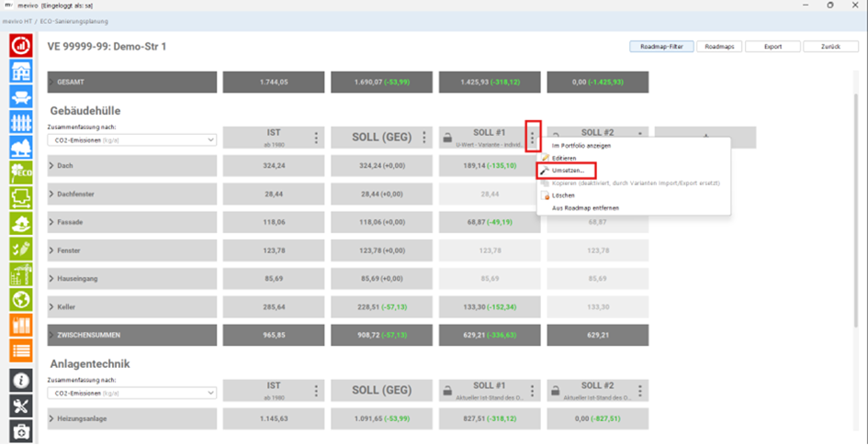Open the green ECO module

22,172
